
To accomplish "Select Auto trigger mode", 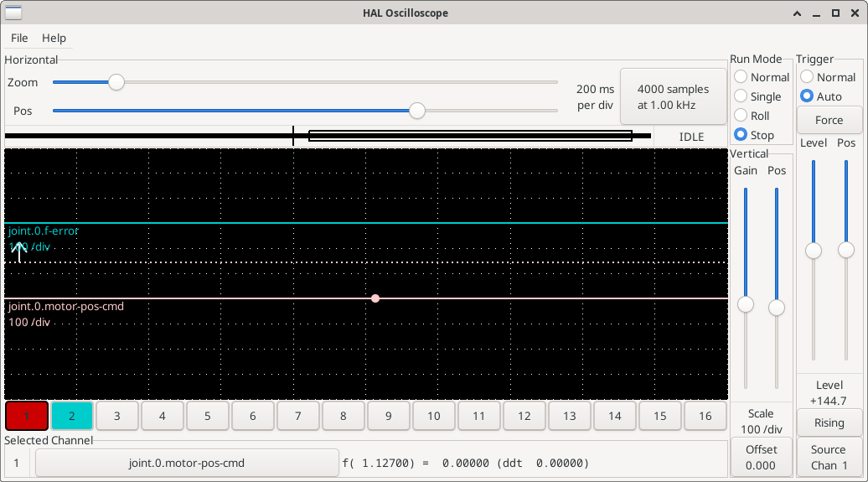I will click(821, 96).
